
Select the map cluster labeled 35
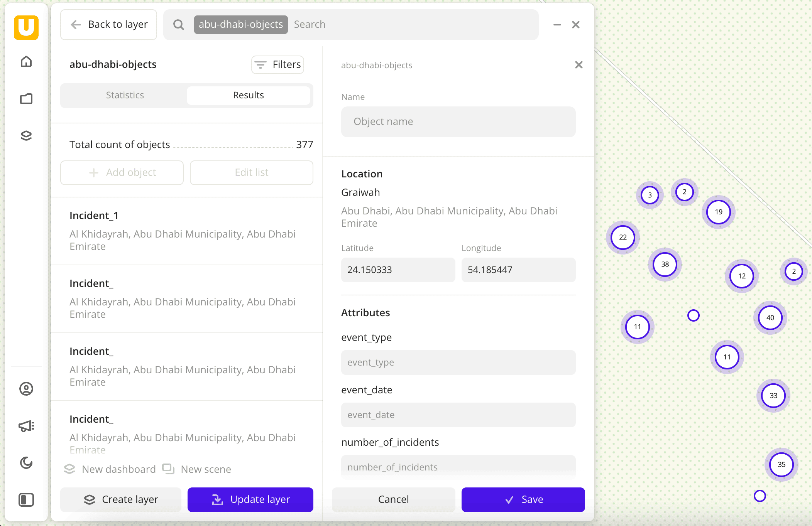pyautogui.click(x=781, y=465)
